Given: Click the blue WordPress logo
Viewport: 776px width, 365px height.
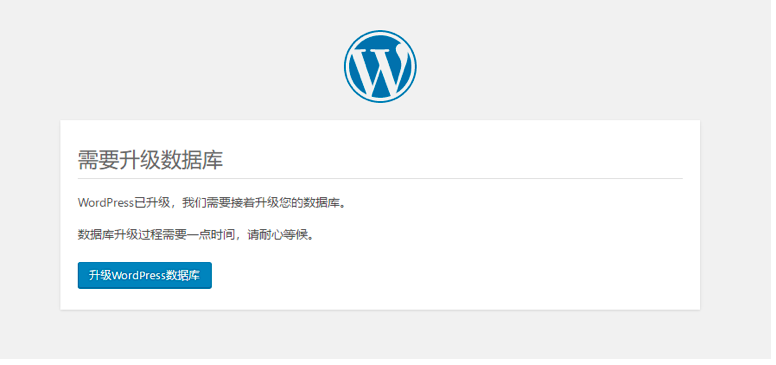Looking at the screenshot, I should [380, 66].
